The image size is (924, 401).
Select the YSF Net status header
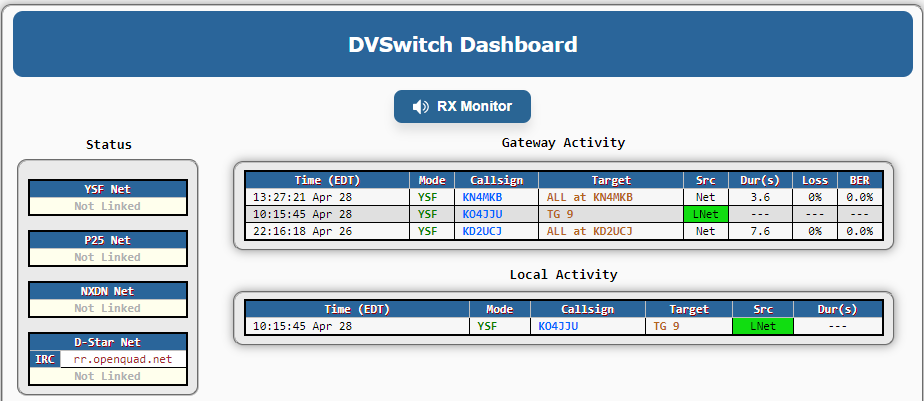(x=108, y=189)
